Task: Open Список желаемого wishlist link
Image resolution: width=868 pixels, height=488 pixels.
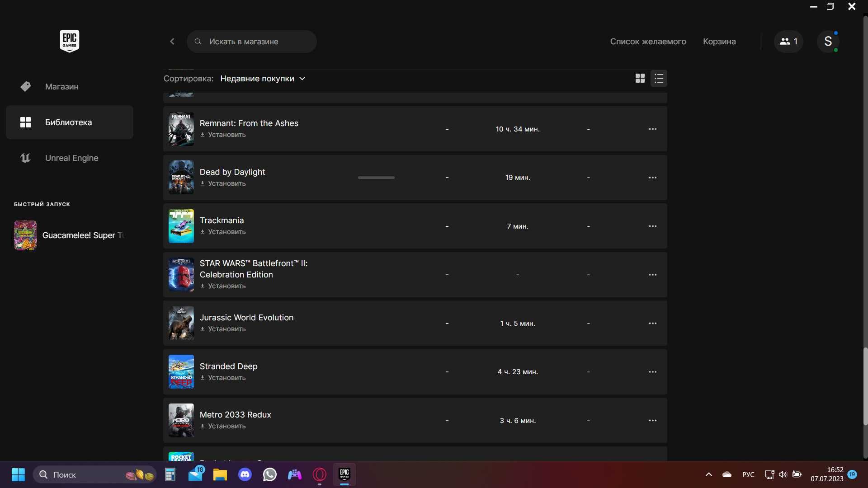Action: point(648,42)
